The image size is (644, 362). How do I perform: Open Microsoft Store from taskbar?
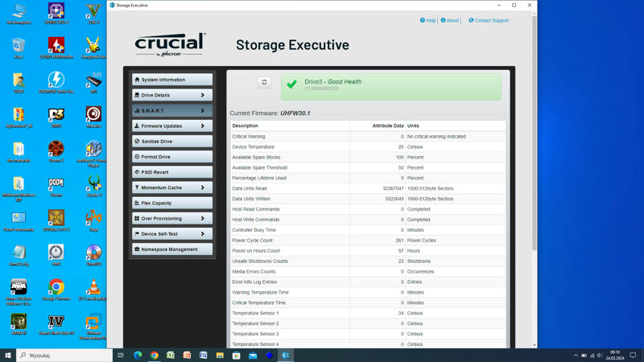[236, 356]
